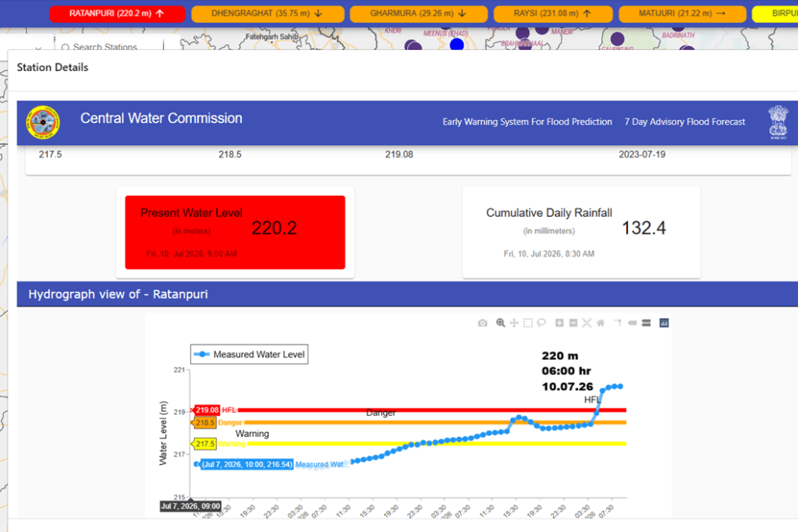This screenshot has width=798, height=532.
Task: Click the red 219.08 HFL level tag
Action: [x=207, y=410]
